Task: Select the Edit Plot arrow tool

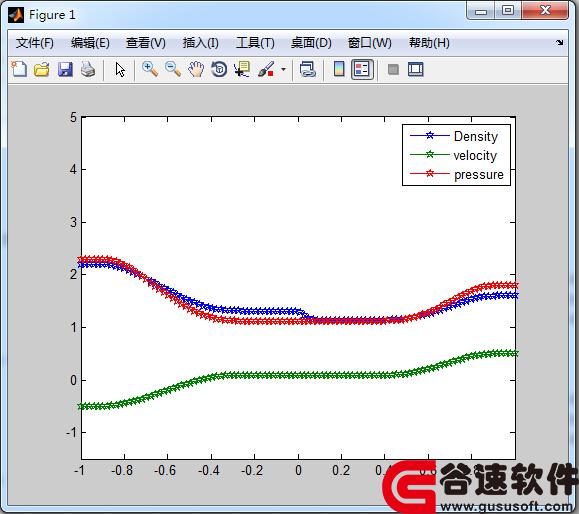Action: coord(120,69)
